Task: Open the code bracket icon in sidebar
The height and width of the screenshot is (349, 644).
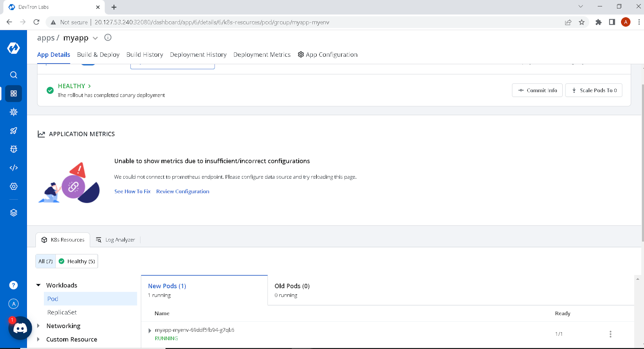Action: pos(14,168)
